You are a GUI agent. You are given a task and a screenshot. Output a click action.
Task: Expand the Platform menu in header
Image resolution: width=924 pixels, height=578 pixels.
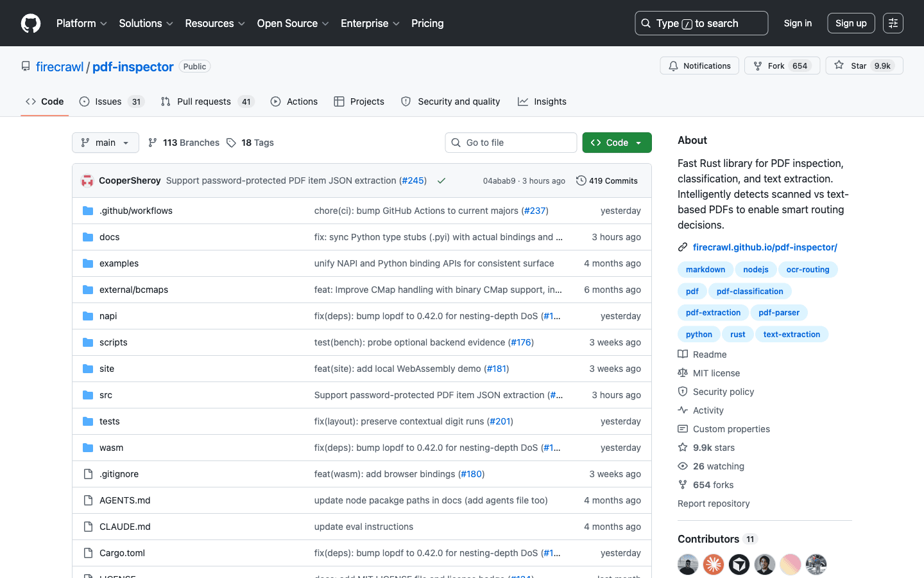(81, 23)
